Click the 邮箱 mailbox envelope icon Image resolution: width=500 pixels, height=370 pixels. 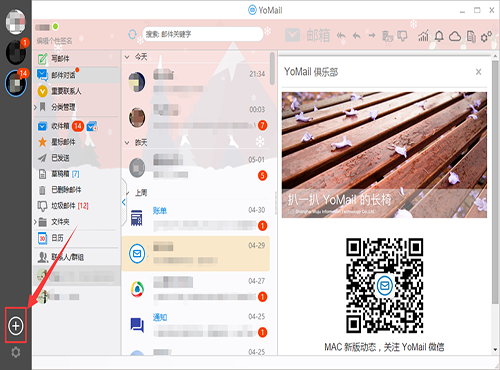(x=292, y=35)
